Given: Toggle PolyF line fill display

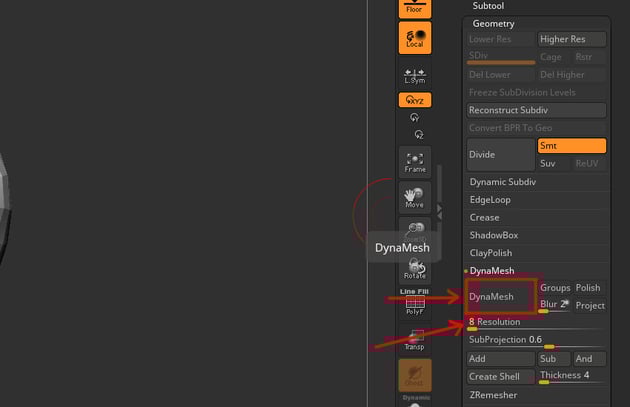Looking at the screenshot, I should pyautogui.click(x=415, y=302).
